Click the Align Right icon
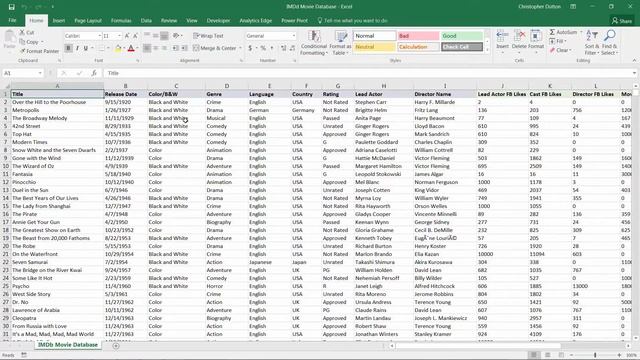The image size is (640, 360). coord(164,48)
